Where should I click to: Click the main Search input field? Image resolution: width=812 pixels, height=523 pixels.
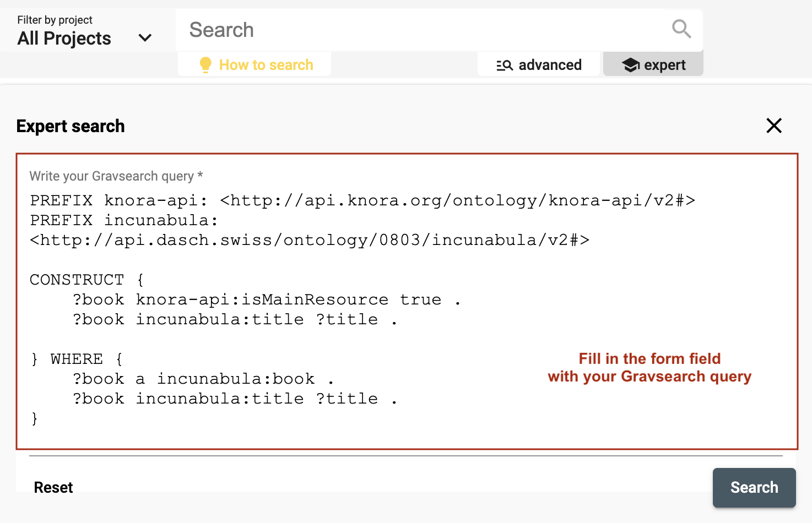coord(386,30)
